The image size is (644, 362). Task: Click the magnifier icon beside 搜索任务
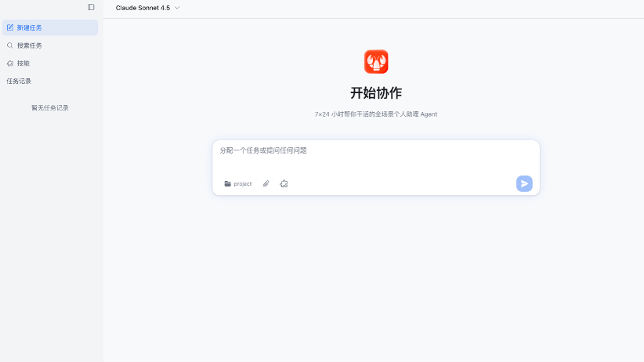(10, 45)
